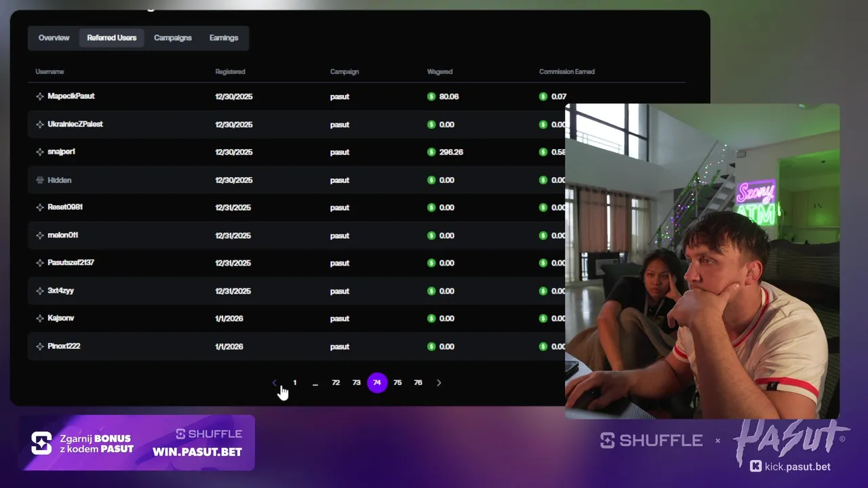Click username UkrainiecZPalest
868x488 pixels.
pos(75,124)
